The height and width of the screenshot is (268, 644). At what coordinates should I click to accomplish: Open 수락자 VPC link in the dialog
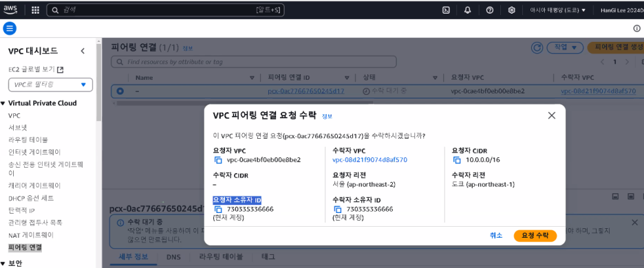pyautogui.click(x=369, y=160)
